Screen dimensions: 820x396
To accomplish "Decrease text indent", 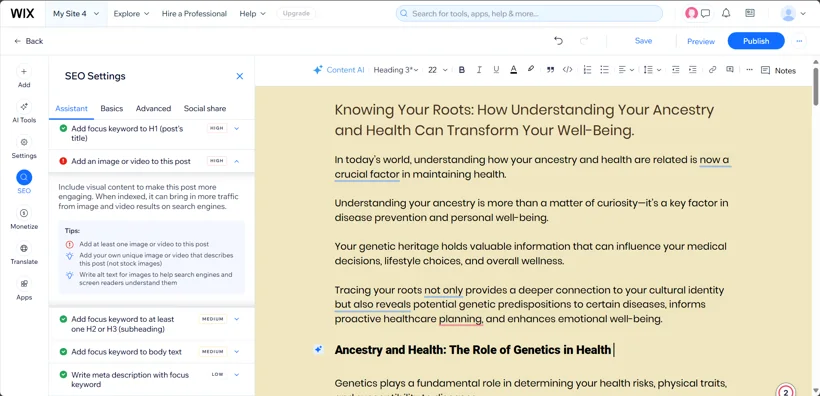I will point(675,70).
